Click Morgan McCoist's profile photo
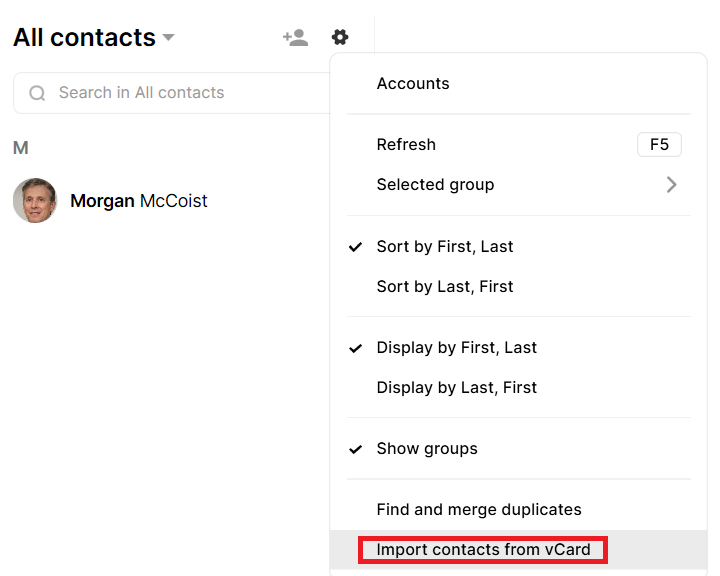720x576 pixels. coord(35,201)
